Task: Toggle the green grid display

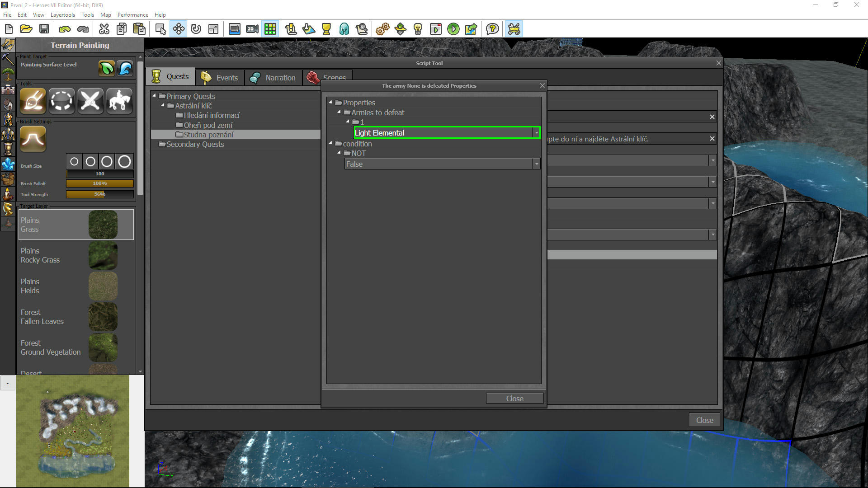Action: pos(270,29)
